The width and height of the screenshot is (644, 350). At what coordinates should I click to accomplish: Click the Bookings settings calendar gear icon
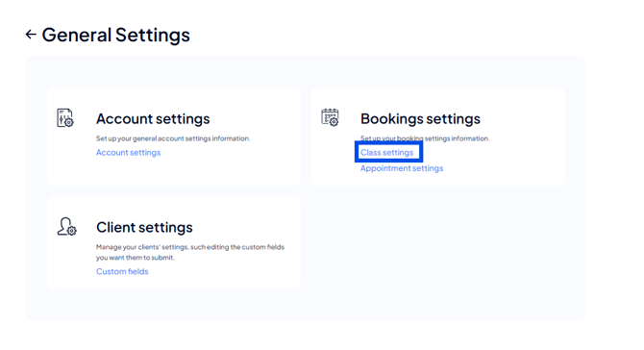click(x=330, y=117)
